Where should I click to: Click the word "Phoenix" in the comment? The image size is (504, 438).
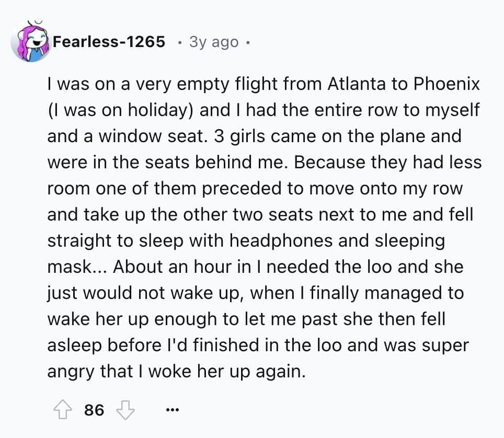[446, 84]
